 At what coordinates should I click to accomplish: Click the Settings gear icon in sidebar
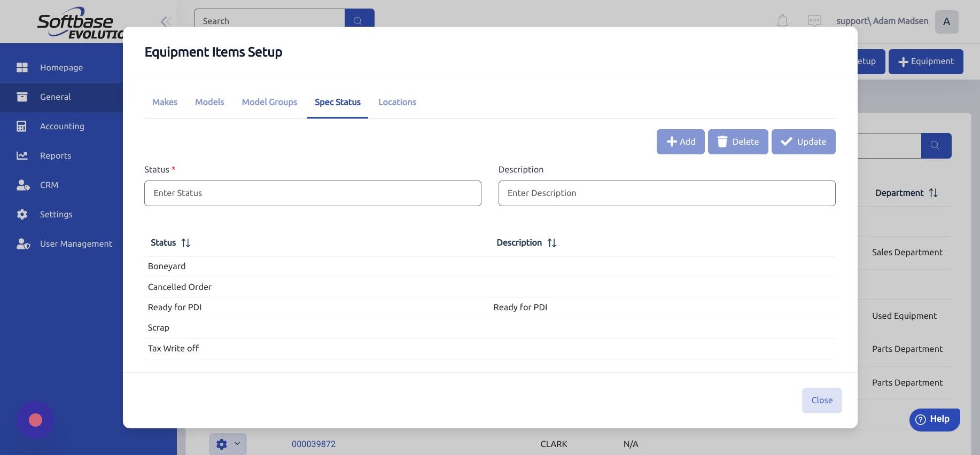tap(22, 214)
